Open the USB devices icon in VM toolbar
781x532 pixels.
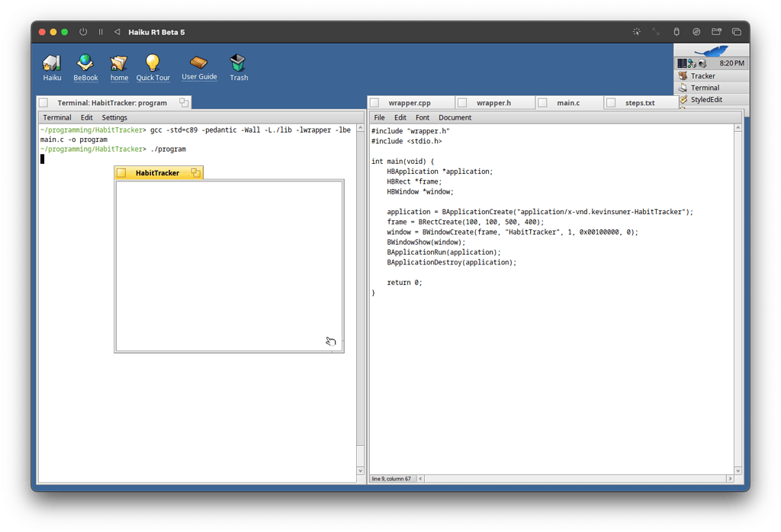677,32
